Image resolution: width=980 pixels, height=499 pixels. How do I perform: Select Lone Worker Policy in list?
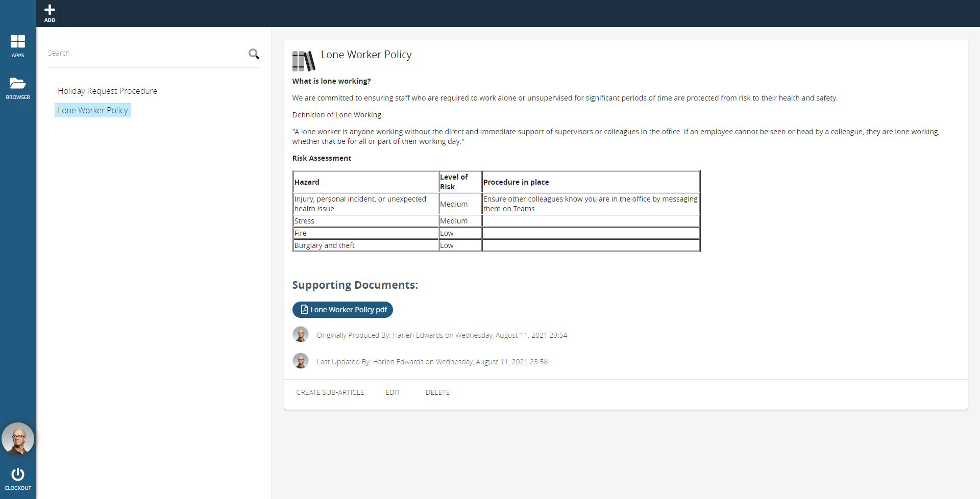point(92,110)
